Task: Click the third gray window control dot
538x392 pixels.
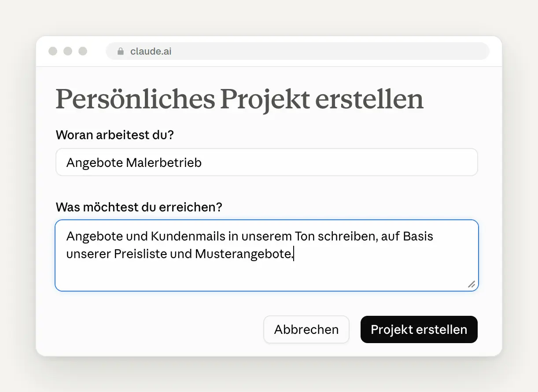Action: [x=83, y=51]
